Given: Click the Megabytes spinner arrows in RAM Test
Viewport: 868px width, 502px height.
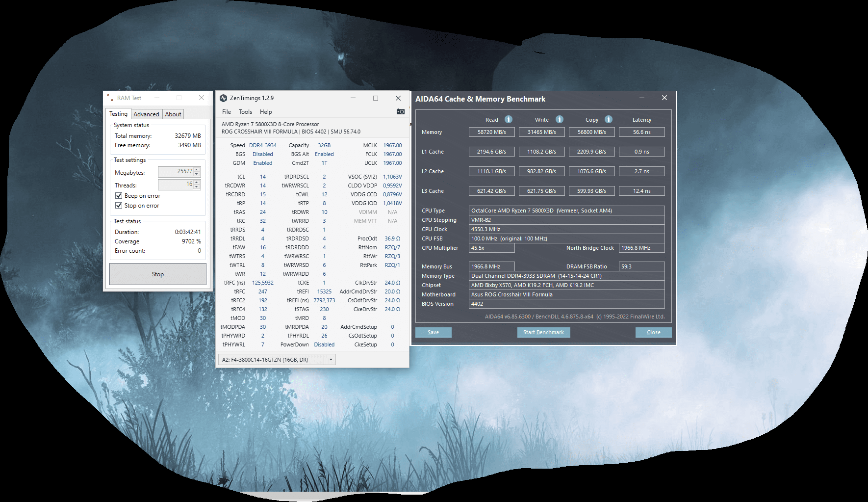Looking at the screenshot, I should pos(197,172).
